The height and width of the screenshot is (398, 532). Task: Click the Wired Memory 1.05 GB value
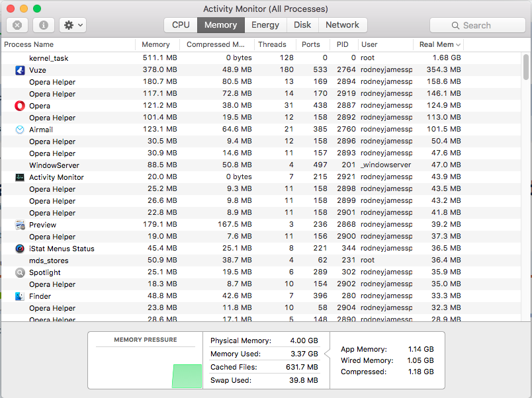(420, 360)
